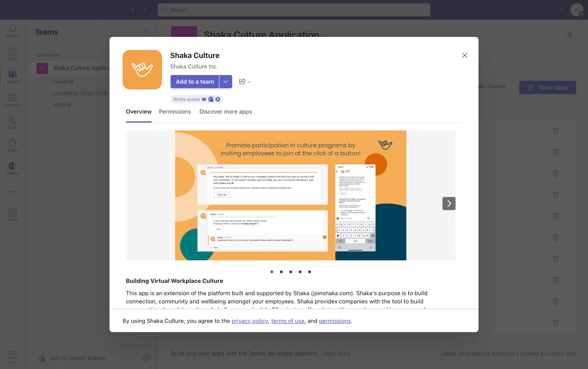This screenshot has height=369, width=588.
Task: Open the Permissions tab
Action: [175, 112]
